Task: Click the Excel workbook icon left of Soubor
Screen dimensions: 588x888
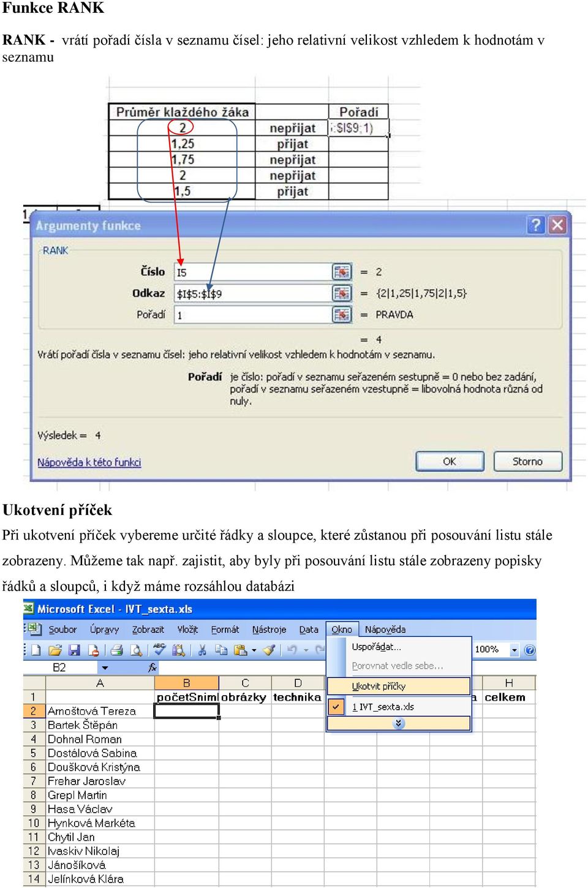Action: coord(36,629)
